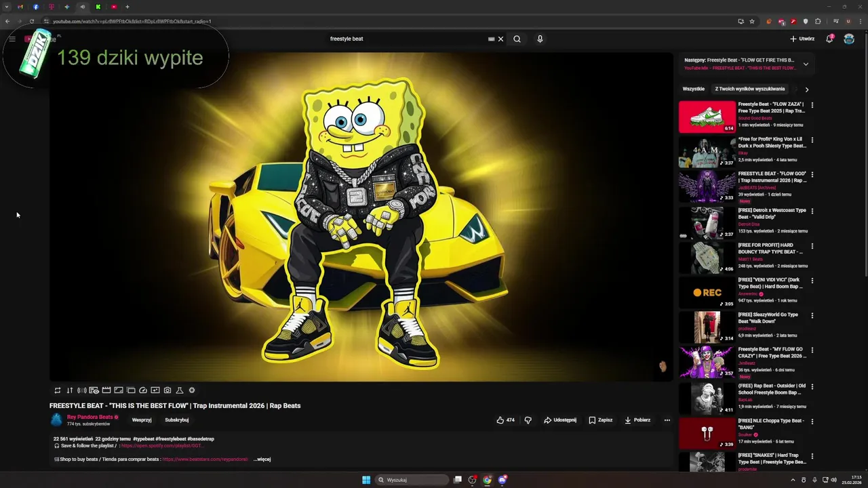Open the YouTube account avatar menu
The image size is (868, 488).
pyautogui.click(x=849, y=39)
